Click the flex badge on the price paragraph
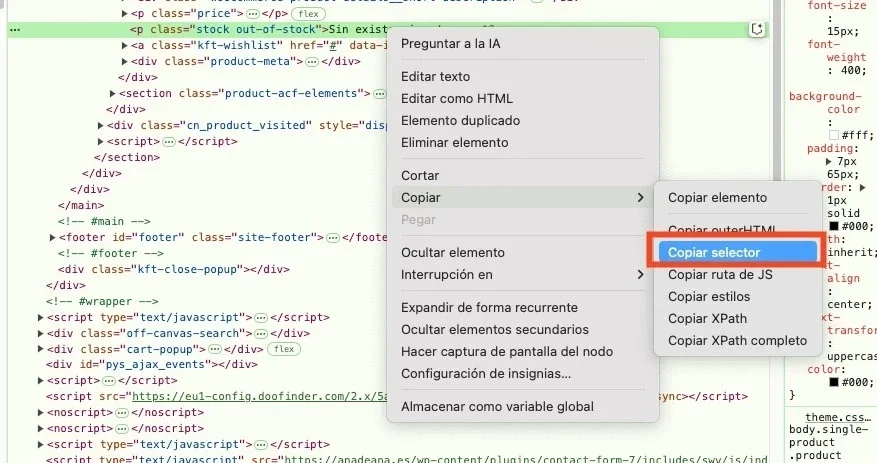 tap(308, 13)
